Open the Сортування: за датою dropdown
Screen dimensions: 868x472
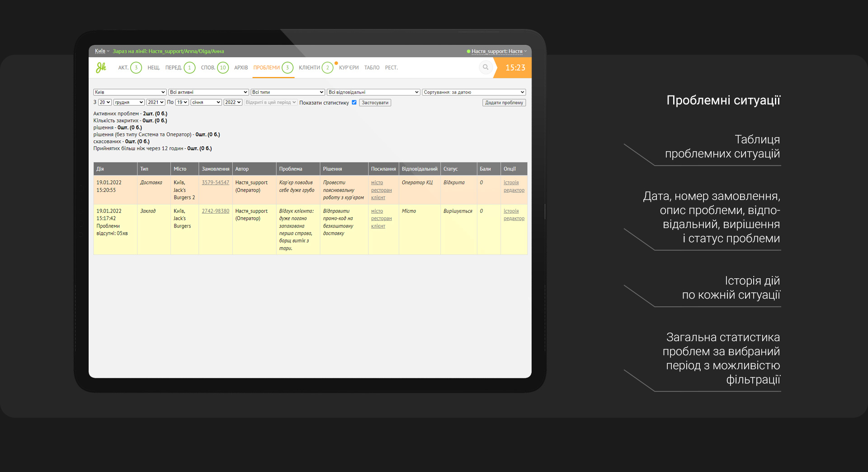pyautogui.click(x=474, y=92)
